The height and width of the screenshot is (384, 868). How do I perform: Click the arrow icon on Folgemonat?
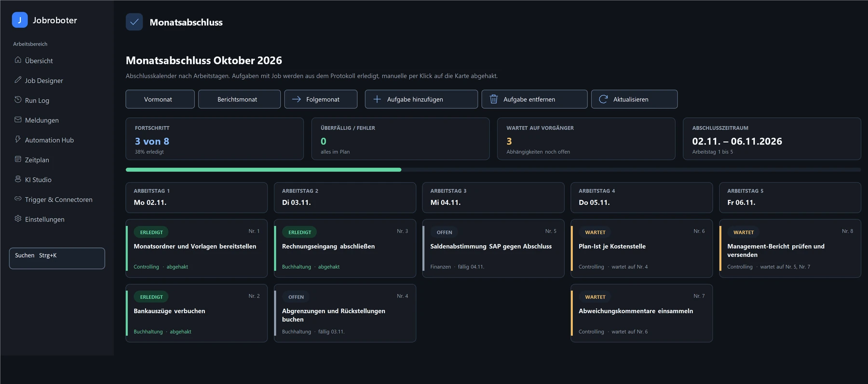point(297,99)
